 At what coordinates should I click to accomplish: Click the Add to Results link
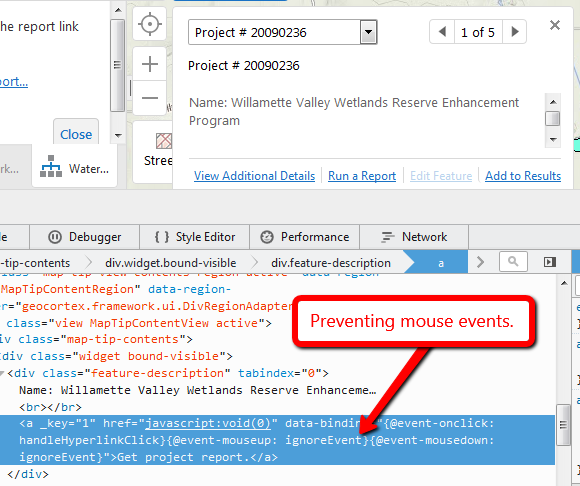[x=523, y=176]
